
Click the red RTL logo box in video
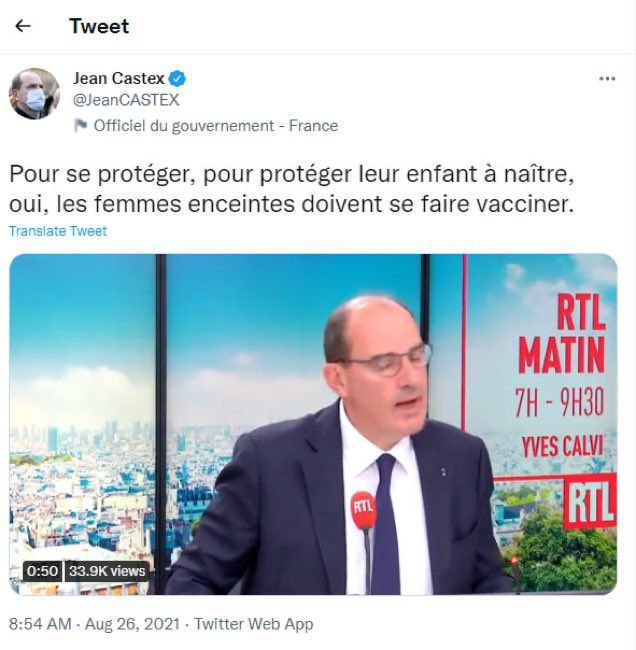[x=590, y=502]
